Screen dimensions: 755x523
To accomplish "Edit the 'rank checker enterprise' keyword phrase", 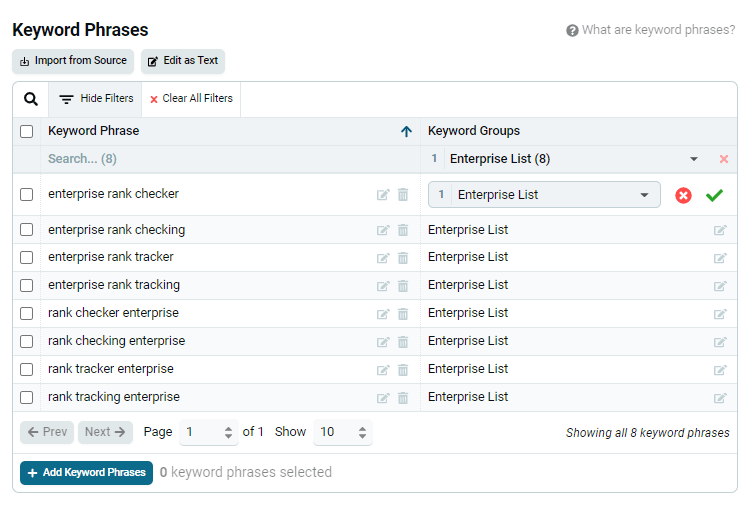I will (x=383, y=314).
